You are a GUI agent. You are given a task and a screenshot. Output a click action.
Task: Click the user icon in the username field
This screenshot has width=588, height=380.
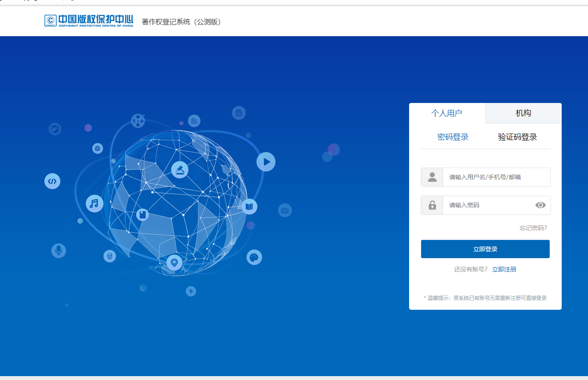coord(432,177)
